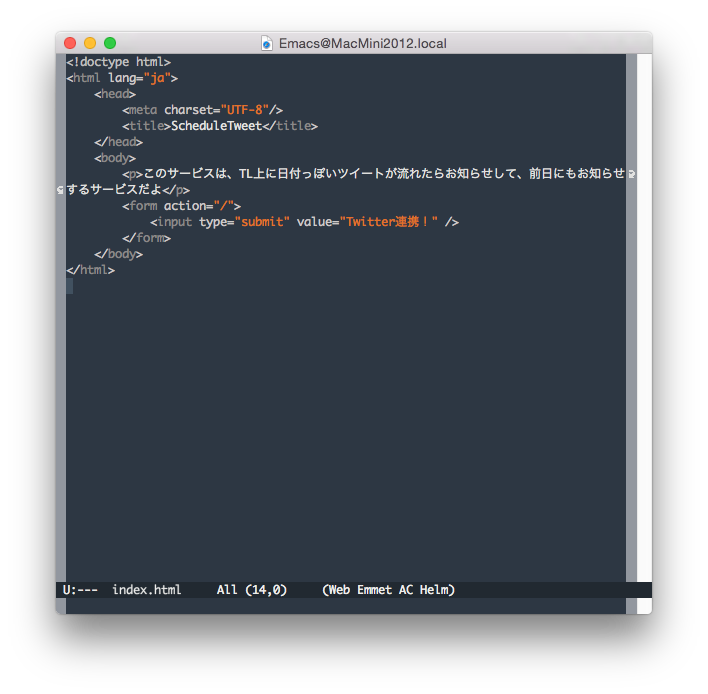The image size is (708, 694).
Task: Click the minibuffer area below mode line
Action: [x=346, y=606]
